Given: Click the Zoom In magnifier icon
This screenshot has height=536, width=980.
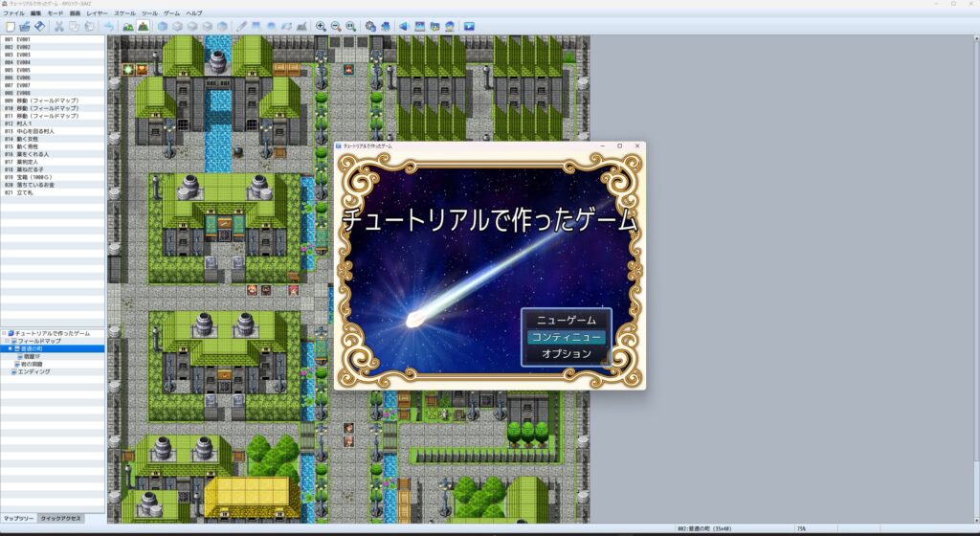Looking at the screenshot, I should 321,26.
